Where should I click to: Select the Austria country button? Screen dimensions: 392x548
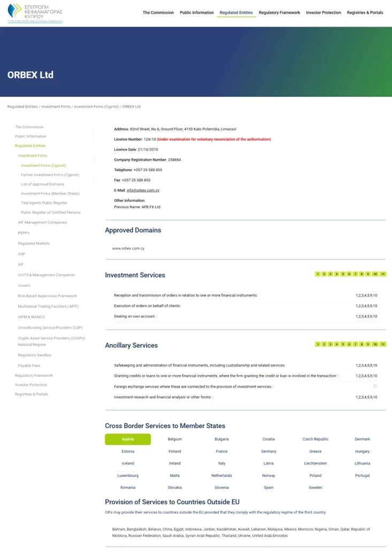click(128, 439)
